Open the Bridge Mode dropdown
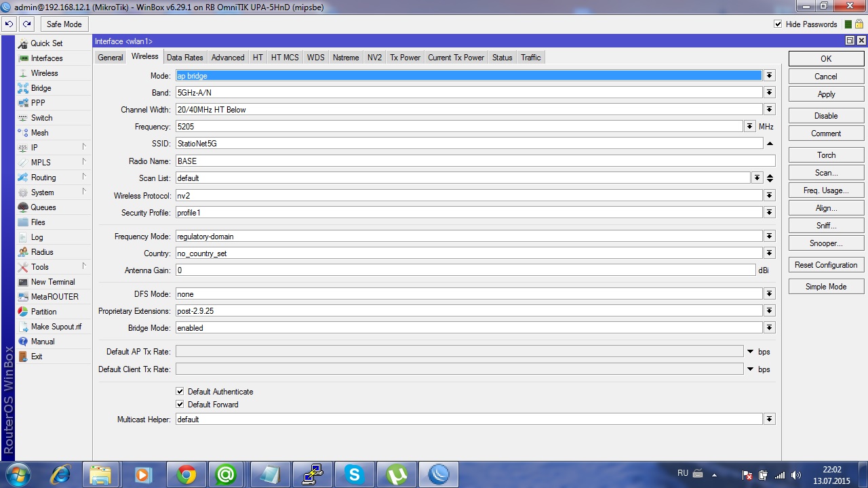Viewport: 868px width, 488px height. [769, 328]
